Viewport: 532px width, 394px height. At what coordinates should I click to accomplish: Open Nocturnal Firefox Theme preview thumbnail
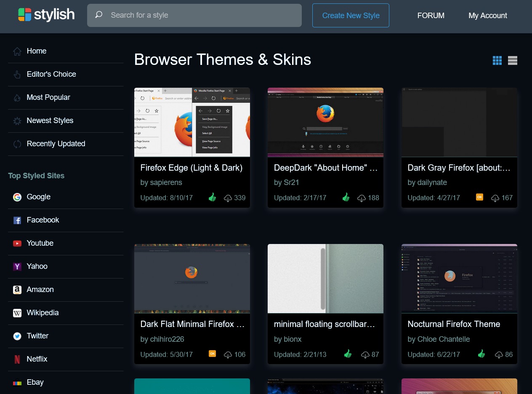click(x=459, y=279)
